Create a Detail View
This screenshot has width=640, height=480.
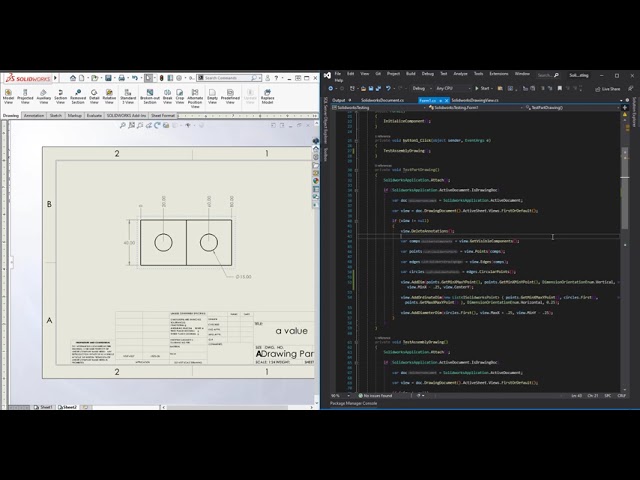point(94,97)
